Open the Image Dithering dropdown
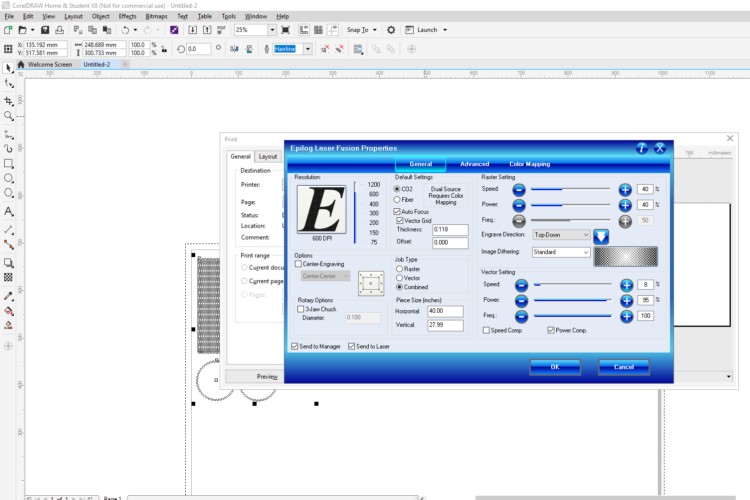Screen dimensions: 750x500 (x=561, y=252)
